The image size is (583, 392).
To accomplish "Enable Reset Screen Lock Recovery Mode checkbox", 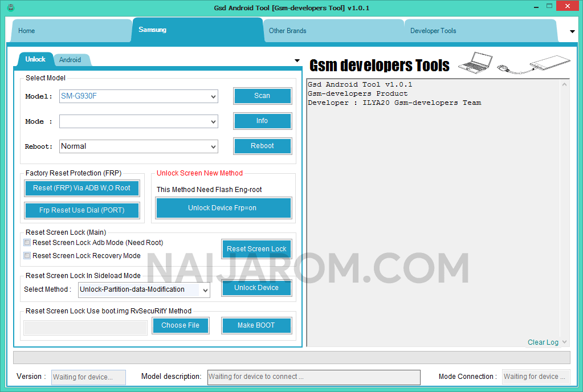I will [x=27, y=256].
